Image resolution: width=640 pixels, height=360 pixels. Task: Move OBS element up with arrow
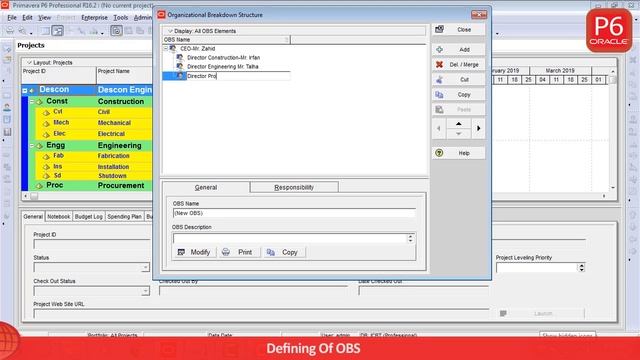click(x=458, y=123)
